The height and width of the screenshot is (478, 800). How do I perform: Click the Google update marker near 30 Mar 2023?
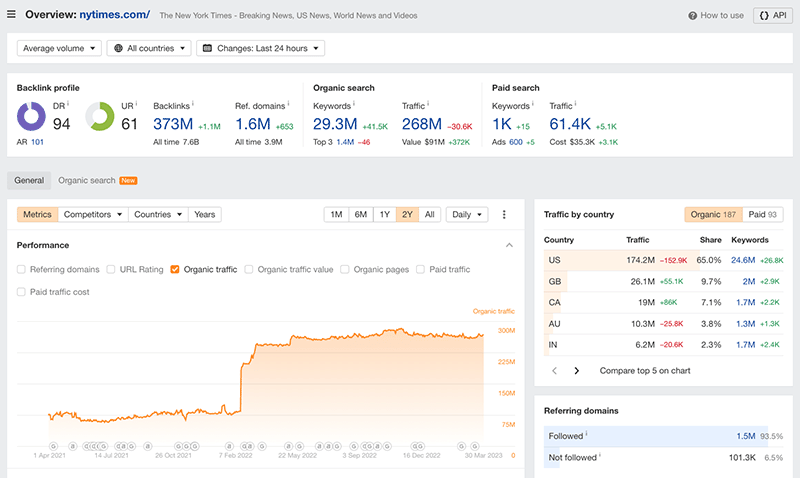pos(475,446)
